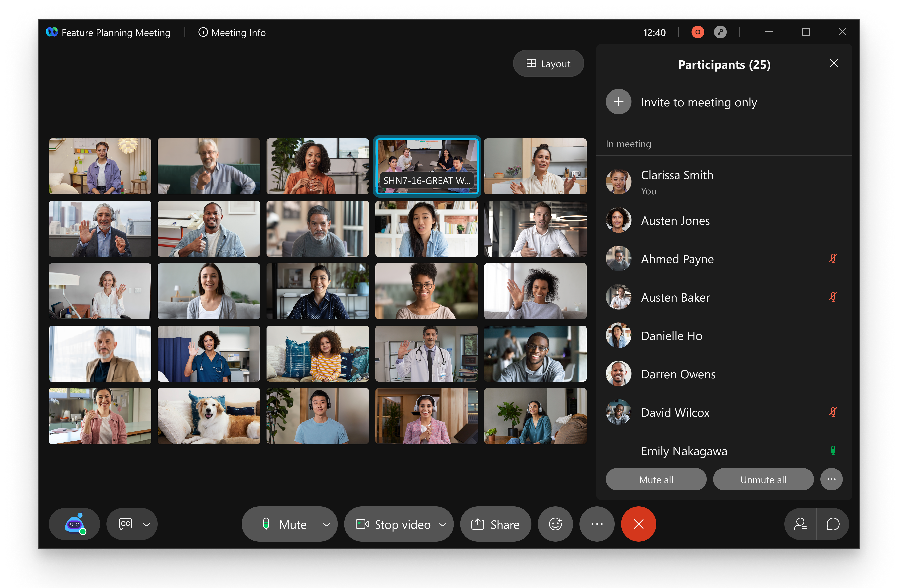Select the golden dog video tile

pos(209,416)
